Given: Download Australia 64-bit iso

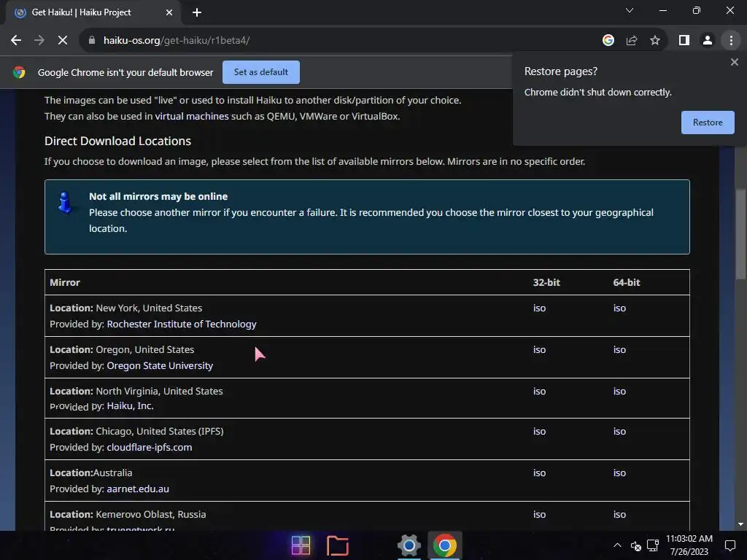Looking at the screenshot, I should 619,472.
